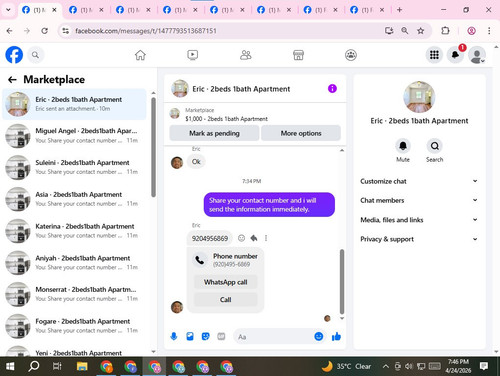Choose a GIF
The height and width of the screenshot is (376, 500).
(x=221, y=337)
